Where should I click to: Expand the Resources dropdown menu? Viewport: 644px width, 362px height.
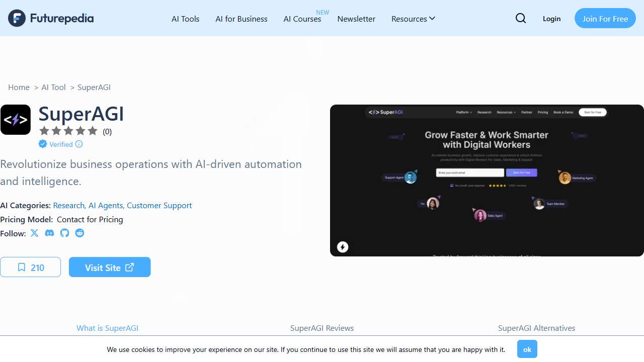coord(413,19)
